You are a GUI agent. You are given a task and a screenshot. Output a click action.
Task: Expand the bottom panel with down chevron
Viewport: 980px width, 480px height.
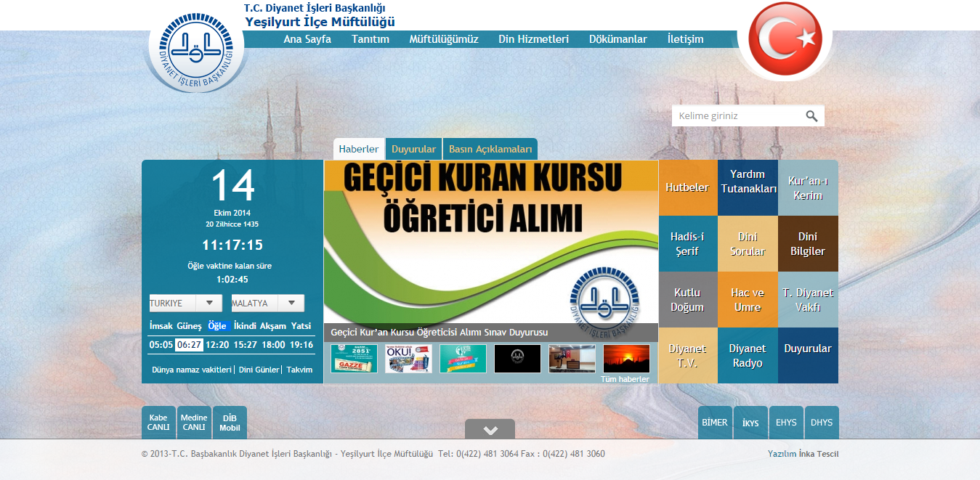click(x=490, y=430)
